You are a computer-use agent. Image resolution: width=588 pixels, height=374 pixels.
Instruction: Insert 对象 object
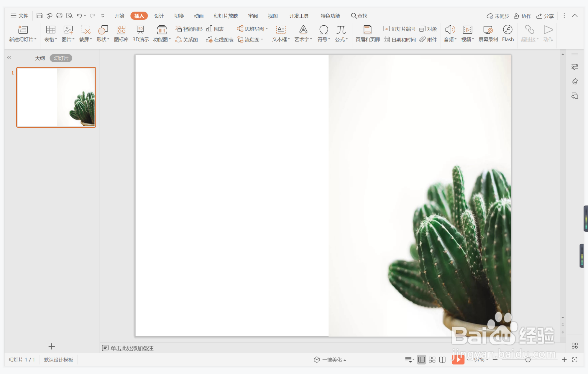(428, 29)
